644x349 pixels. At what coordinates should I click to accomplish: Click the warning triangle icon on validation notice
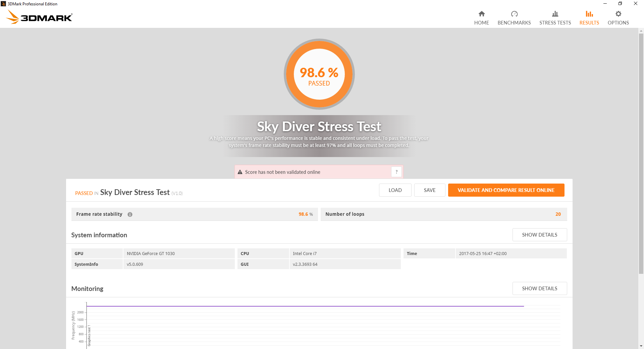click(240, 172)
